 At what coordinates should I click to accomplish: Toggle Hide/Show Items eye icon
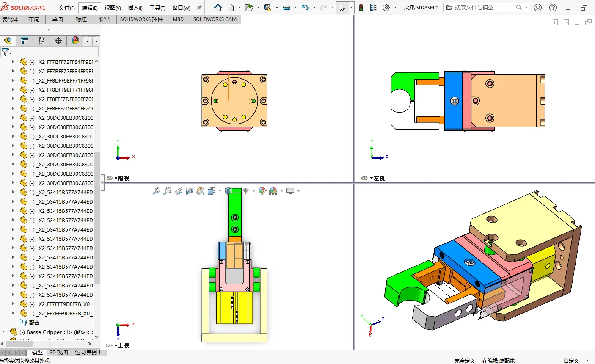coord(245,191)
